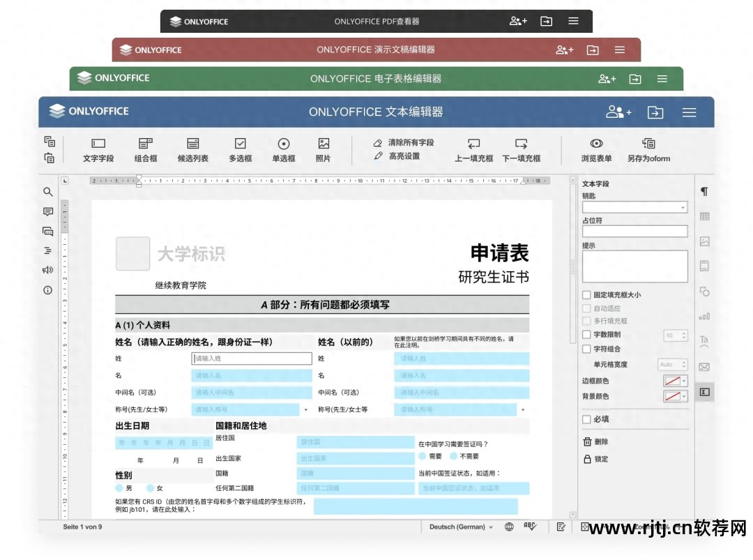The height and width of the screenshot is (560, 753).
Task: Open the title field dropdown in the form
Action: [305, 409]
